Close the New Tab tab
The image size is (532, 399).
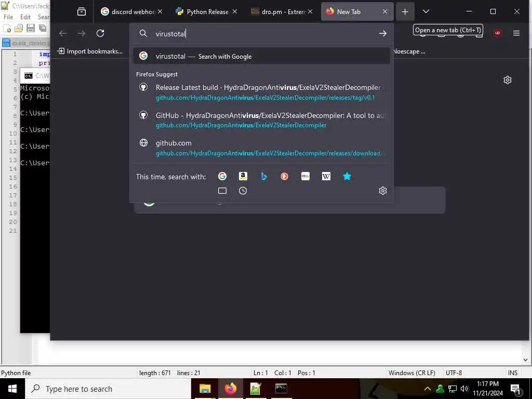pyautogui.click(x=385, y=12)
